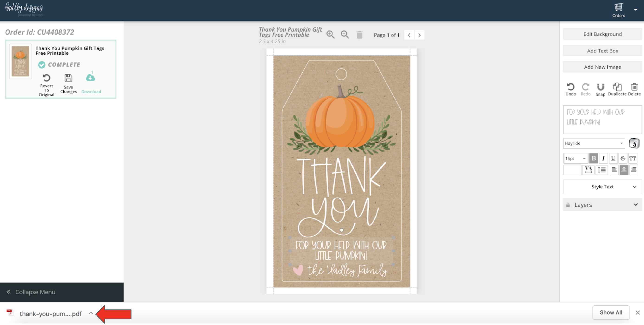
Task: Expand the Layers panel
Action: (x=602, y=205)
